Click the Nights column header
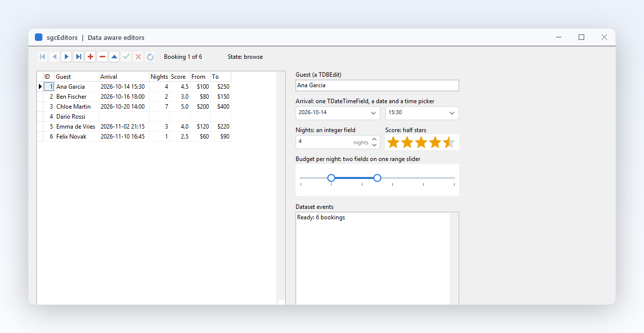Screen dimensions: 644x333 [x=160, y=77]
